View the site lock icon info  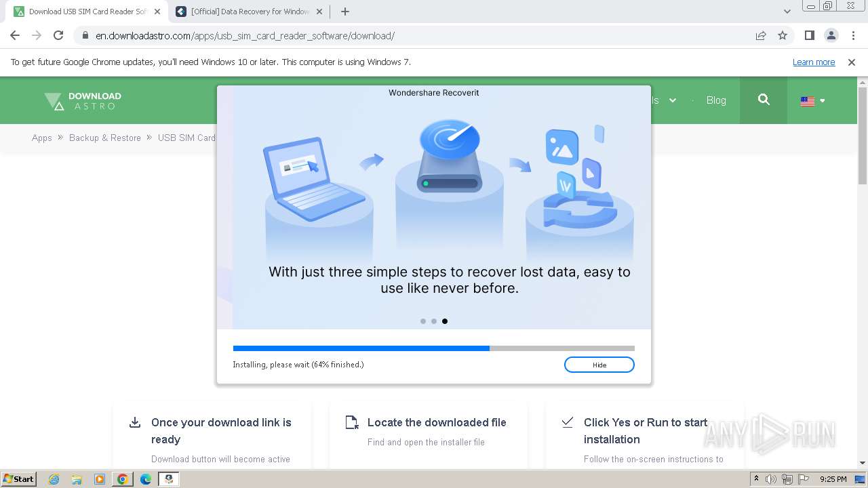[85, 35]
